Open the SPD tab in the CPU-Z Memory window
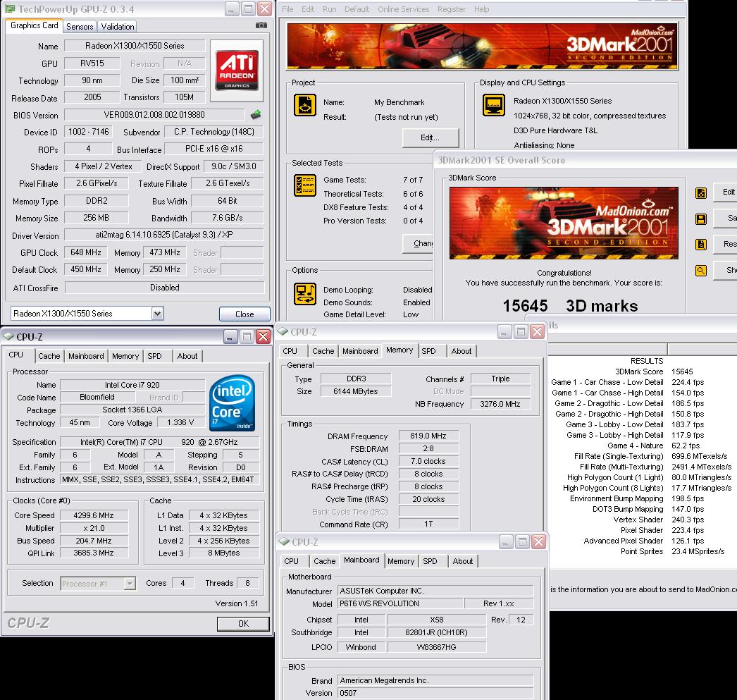The width and height of the screenshot is (737, 700). tap(428, 351)
